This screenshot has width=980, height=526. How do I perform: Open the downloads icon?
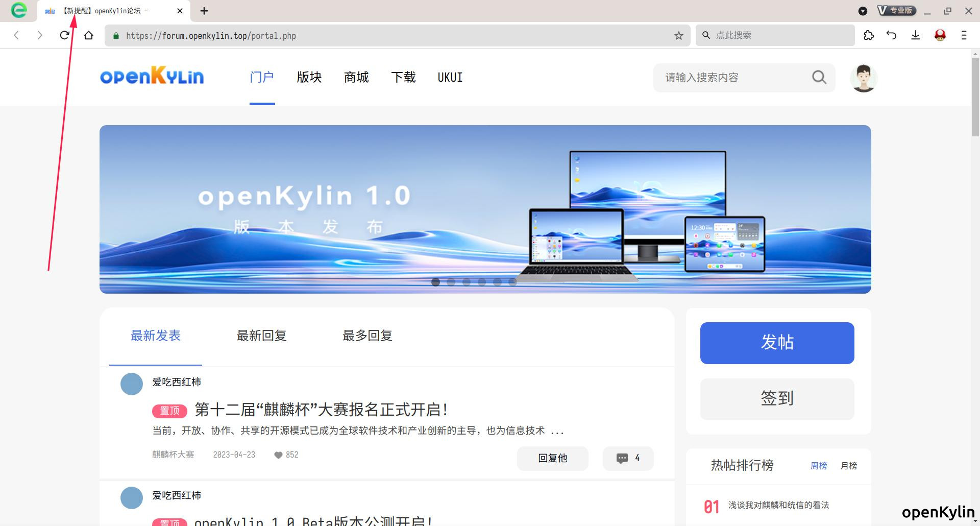tap(916, 35)
